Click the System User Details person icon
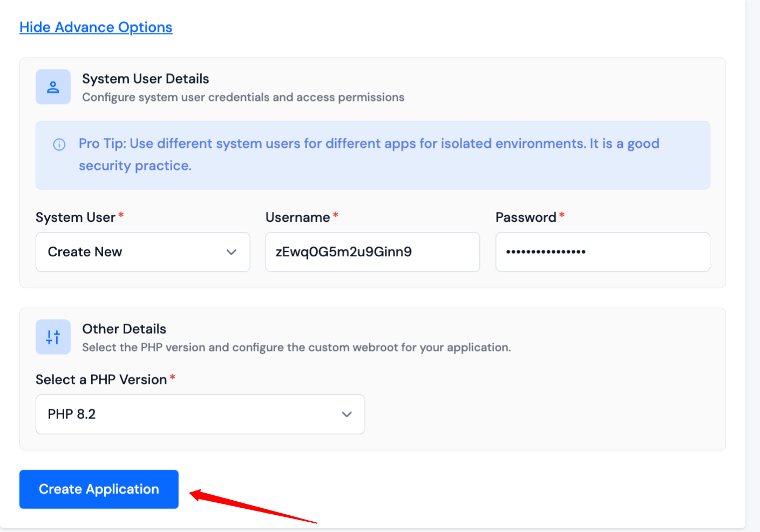 tap(53, 86)
